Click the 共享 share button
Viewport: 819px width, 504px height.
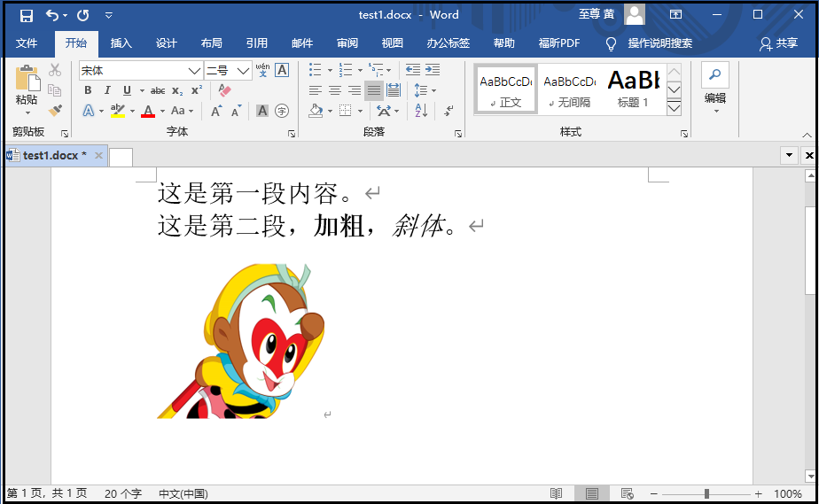pyautogui.click(x=779, y=43)
